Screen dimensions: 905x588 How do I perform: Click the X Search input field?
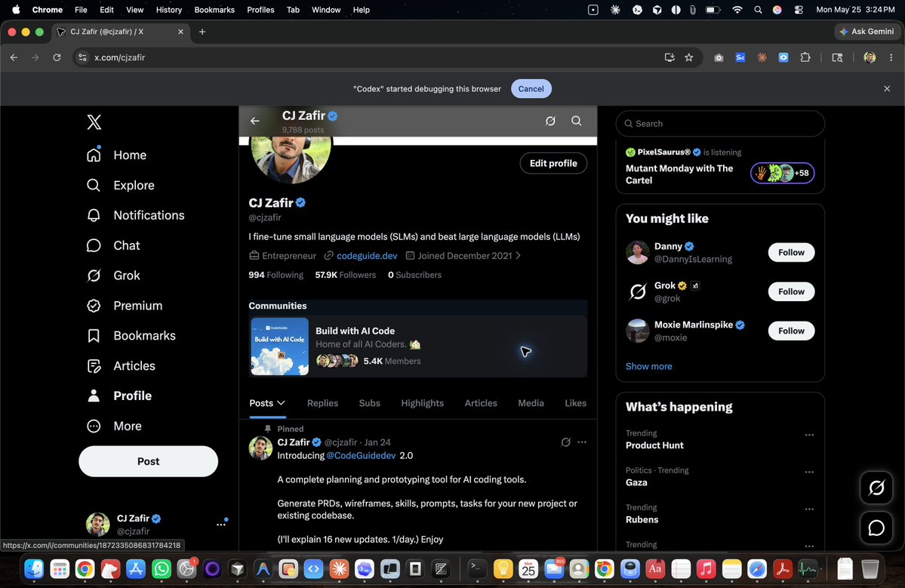[x=720, y=124]
